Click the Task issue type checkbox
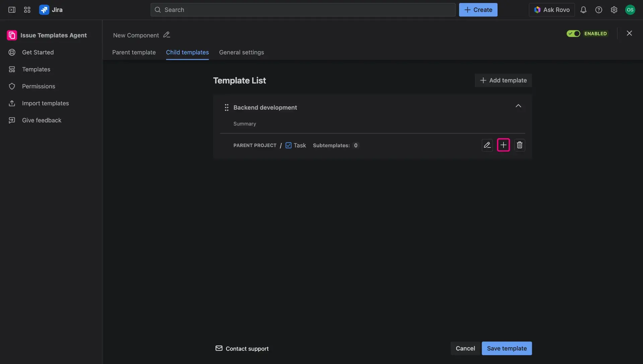The height and width of the screenshot is (364, 643). click(x=289, y=145)
